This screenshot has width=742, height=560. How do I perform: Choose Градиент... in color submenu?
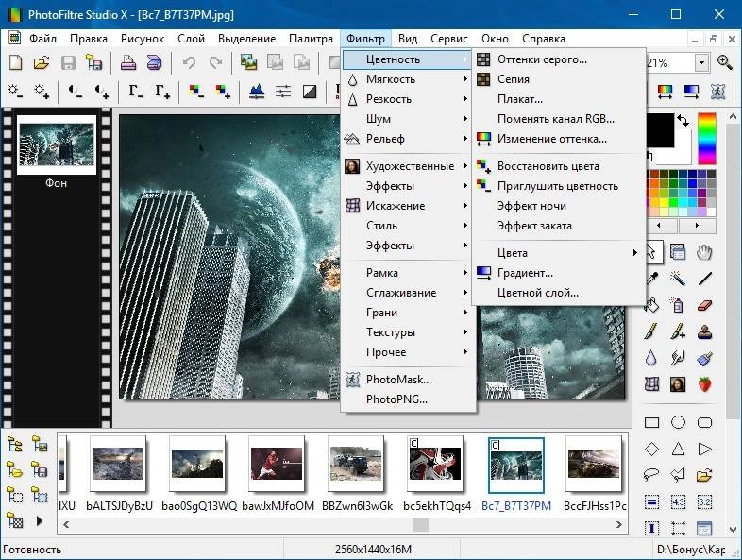tap(560, 273)
